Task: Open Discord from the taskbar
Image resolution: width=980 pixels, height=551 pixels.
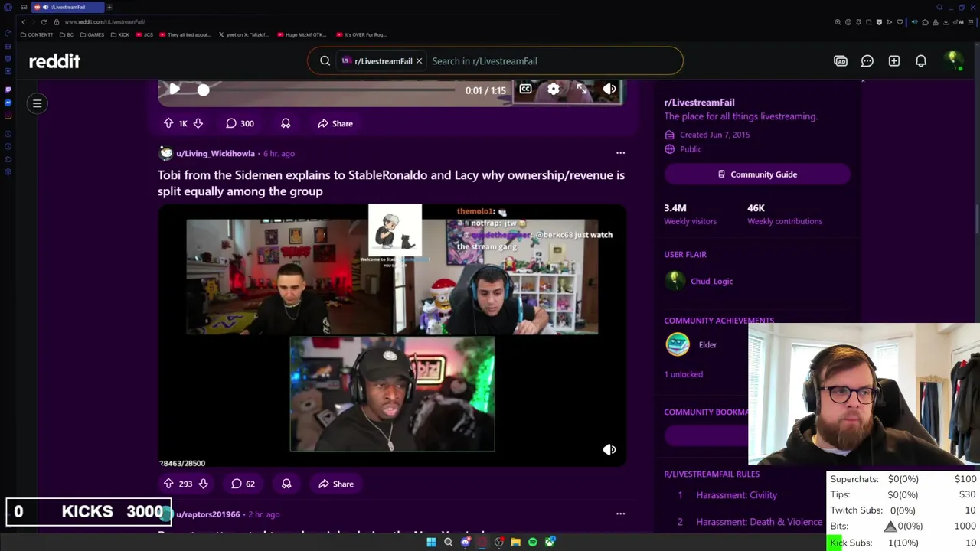Action: pos(465,542)
